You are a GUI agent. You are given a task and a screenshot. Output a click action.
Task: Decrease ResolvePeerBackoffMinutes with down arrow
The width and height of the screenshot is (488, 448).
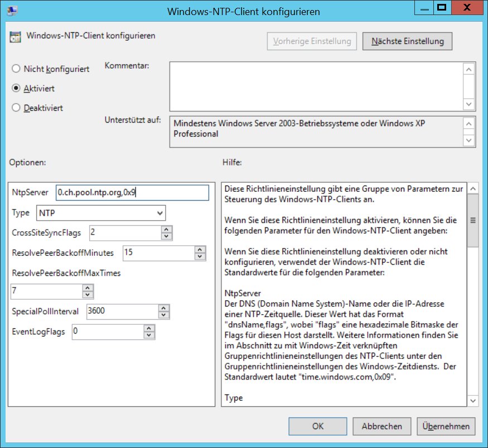[x=200, y=256]
